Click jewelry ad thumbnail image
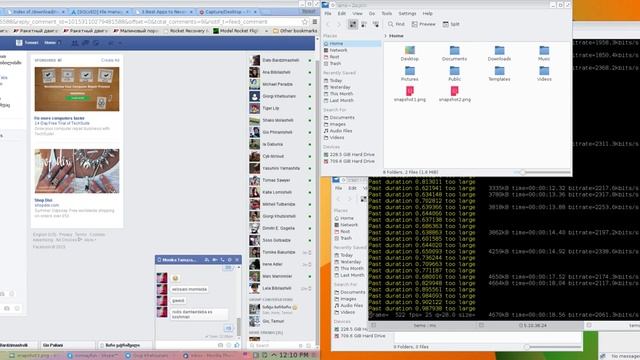Image resolution: width=640 pixels, height=360 pixels. pos(77,171)
